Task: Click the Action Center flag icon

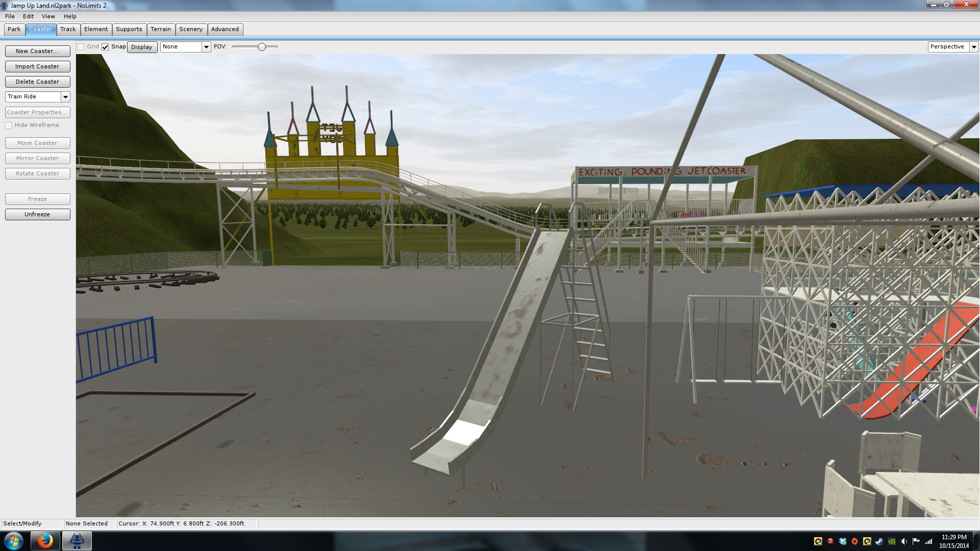Action: pos(916,541)
